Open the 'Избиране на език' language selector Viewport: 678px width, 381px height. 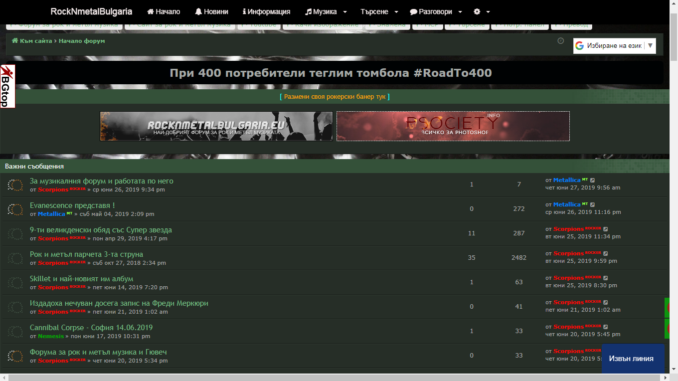pyautogui.click(x=614, y=45)
